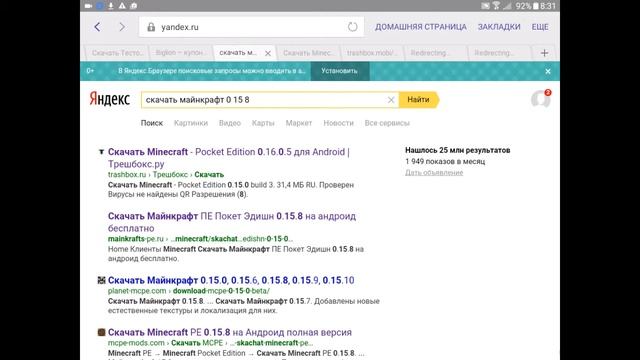Switch to the 'Скачать Minec...' tab
Image resolution: width=640 pixels, height=360 pixels.
click(309, 53)
